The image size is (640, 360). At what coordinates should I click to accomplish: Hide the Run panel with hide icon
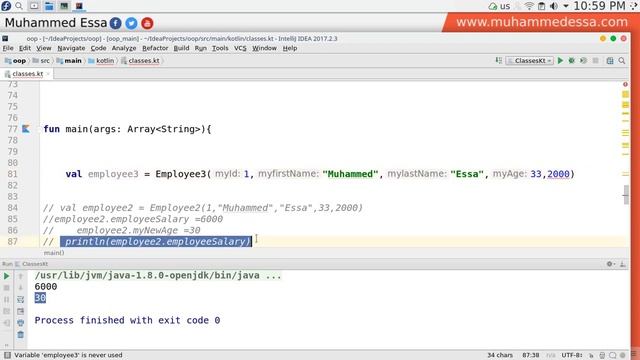pos(622,264)
